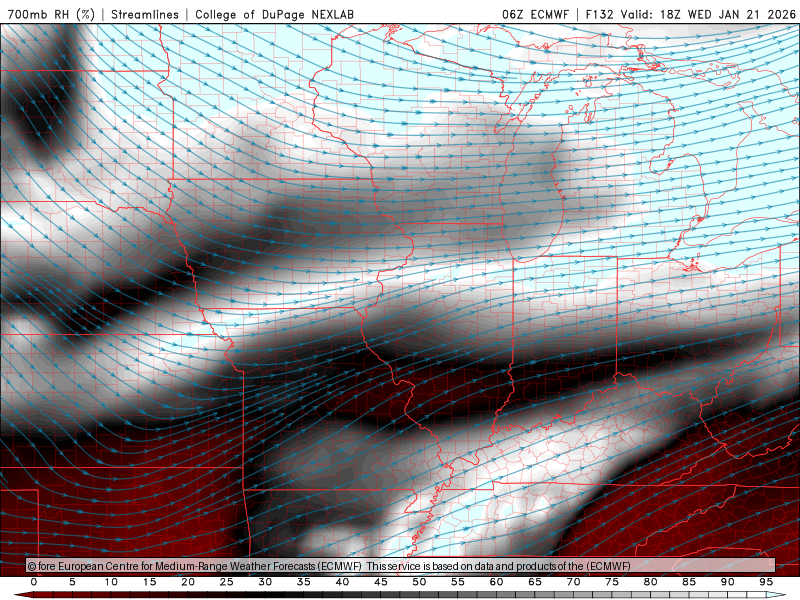The width and height of the screenshot is (800, 600).
Task: Click 'College of DuPage NEXLAB' header text
Action: 274,14
